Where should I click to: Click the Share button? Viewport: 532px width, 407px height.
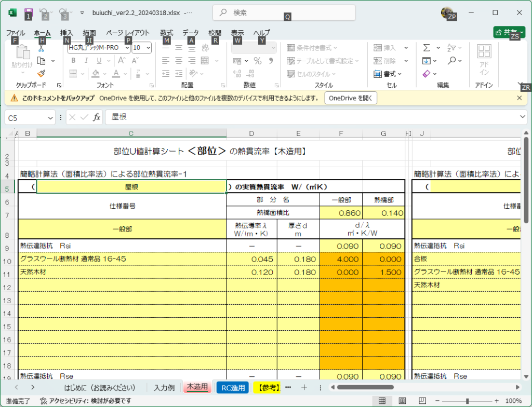coord(509,32)
